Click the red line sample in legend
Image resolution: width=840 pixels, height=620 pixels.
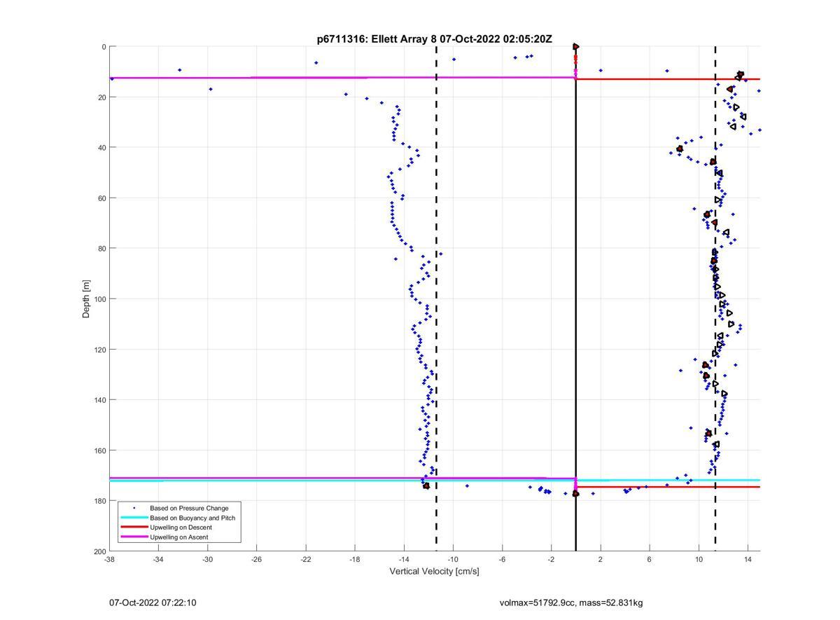point(134,528)
